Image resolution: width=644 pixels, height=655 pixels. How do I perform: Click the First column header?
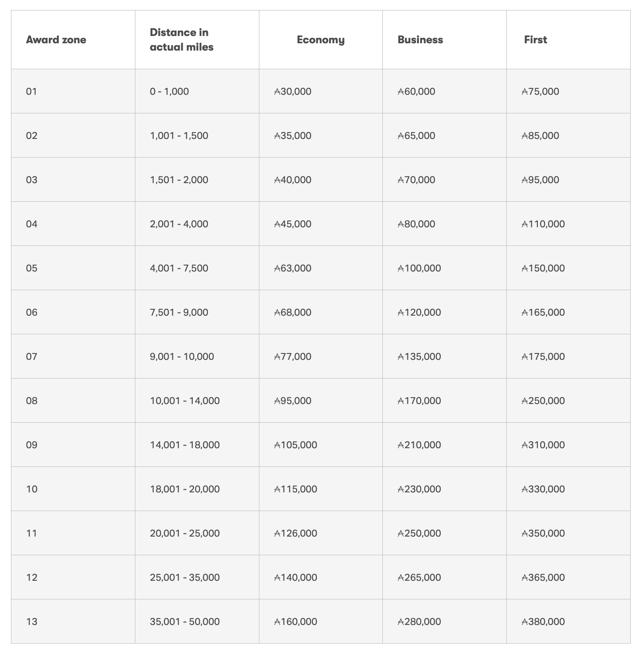point(536,40)
